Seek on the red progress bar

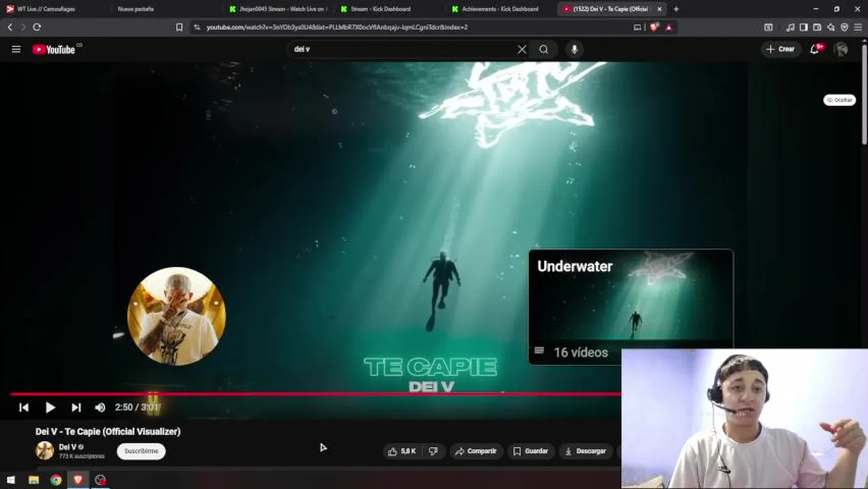tap(316, 394)
